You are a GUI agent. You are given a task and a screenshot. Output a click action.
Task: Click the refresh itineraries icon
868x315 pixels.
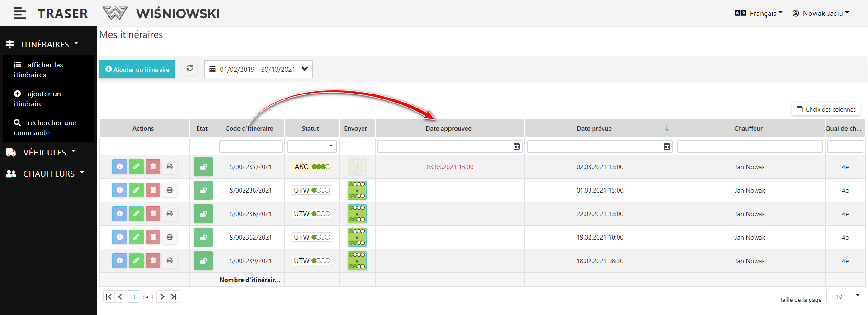190,68
